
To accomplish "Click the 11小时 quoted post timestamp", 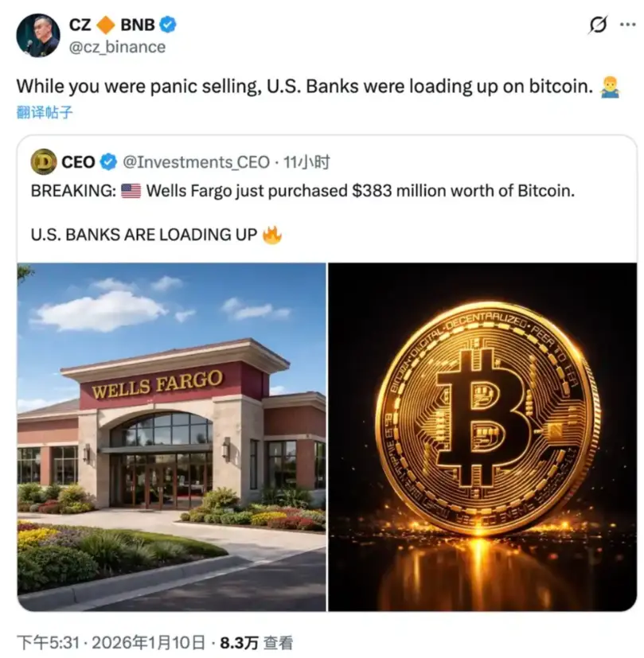I will tap(307, 162).
